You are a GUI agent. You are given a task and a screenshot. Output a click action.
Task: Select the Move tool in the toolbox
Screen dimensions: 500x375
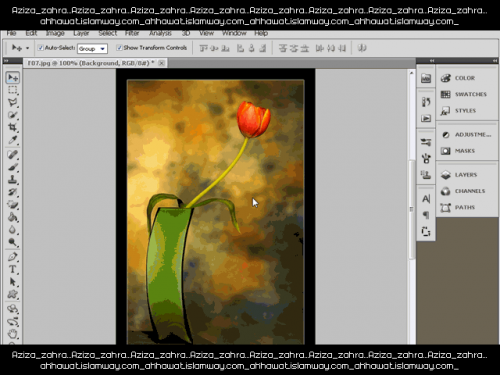[13, 78]
